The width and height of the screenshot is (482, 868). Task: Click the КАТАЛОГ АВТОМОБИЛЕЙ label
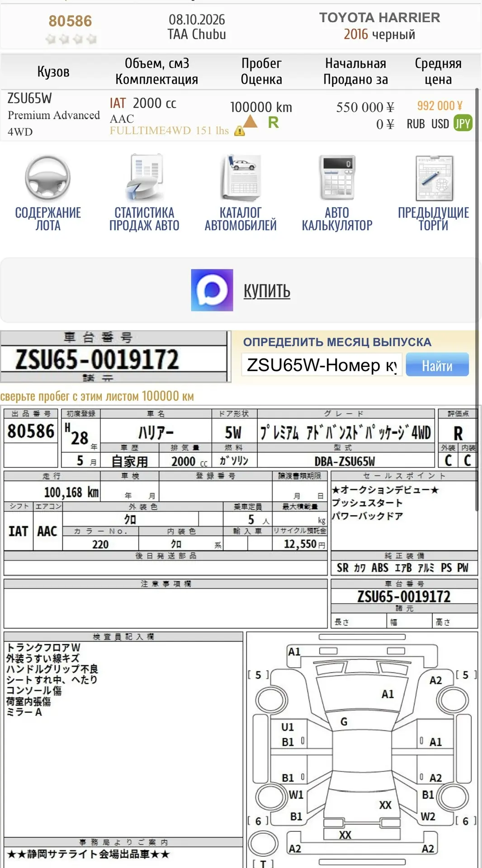[241, 219]
